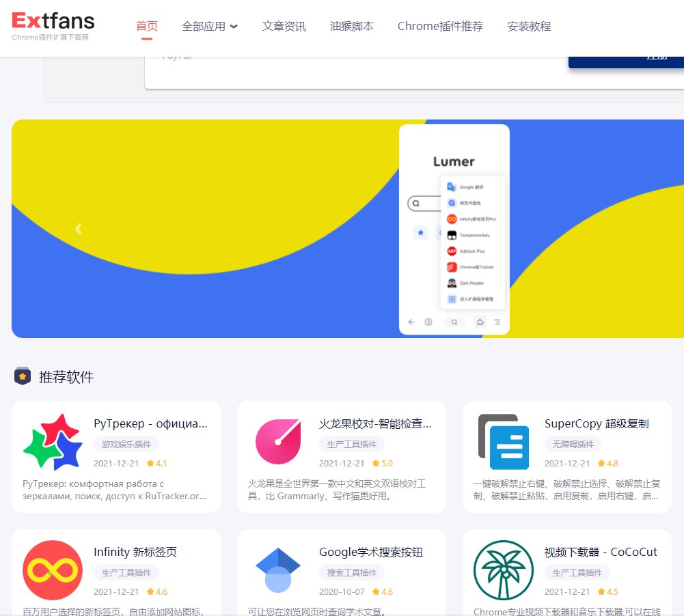The height and width of the screenshot is (616, 684).
Task: Click the 生产工具插件 tag on Infinity
Action: (126, 572)
